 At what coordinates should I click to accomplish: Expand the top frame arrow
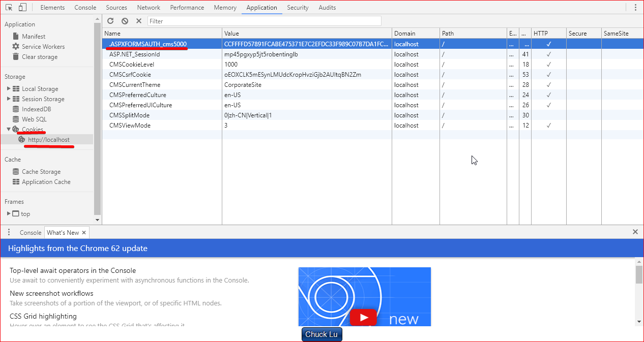pos(9,213)
